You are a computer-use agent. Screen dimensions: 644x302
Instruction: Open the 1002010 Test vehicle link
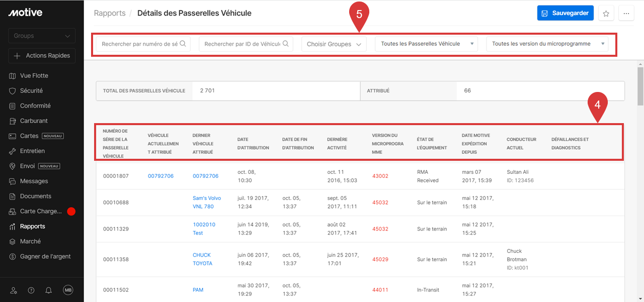pyautogui.click(x=204, y=229)
